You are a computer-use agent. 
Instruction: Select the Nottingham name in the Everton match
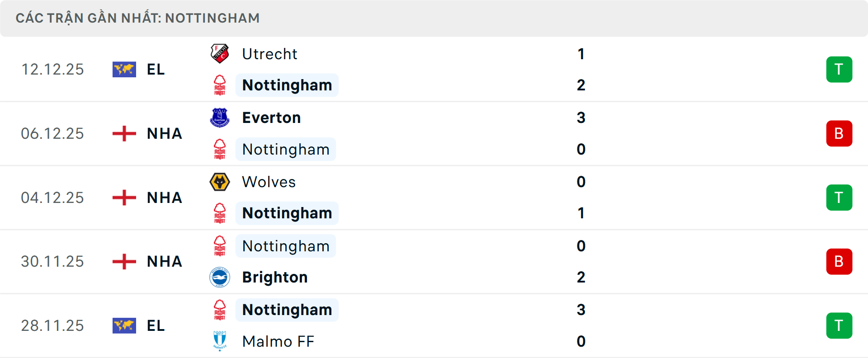tap(286, 149)
